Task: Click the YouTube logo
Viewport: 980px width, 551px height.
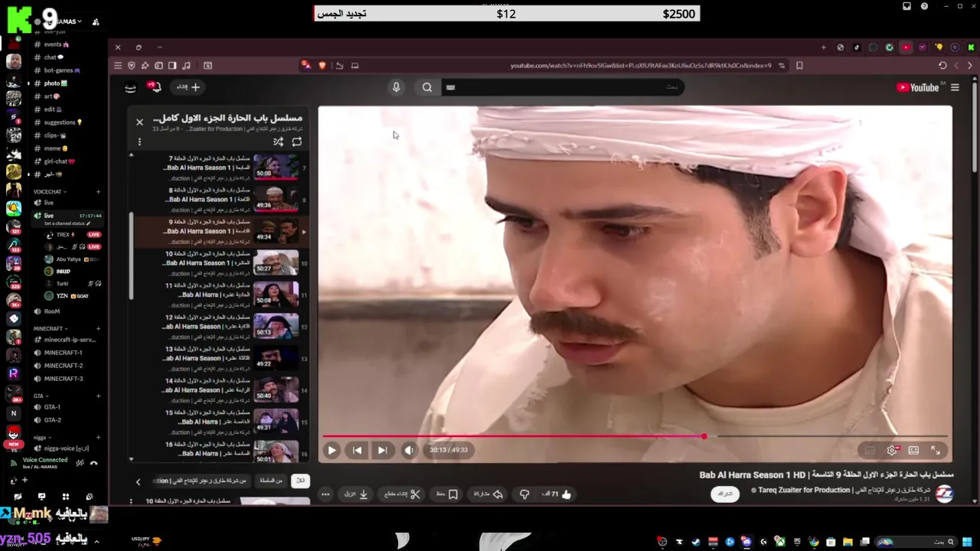Action: pyautogui.click(x=917, y=87)
